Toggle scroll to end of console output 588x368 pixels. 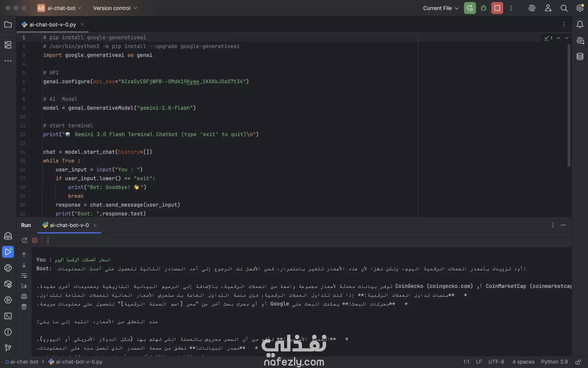pos(24,286)
